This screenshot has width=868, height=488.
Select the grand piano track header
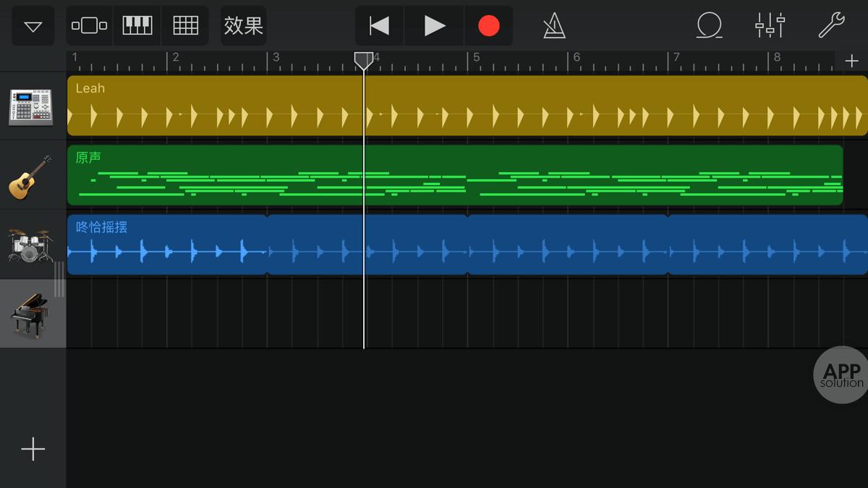[x=33, y=314]
